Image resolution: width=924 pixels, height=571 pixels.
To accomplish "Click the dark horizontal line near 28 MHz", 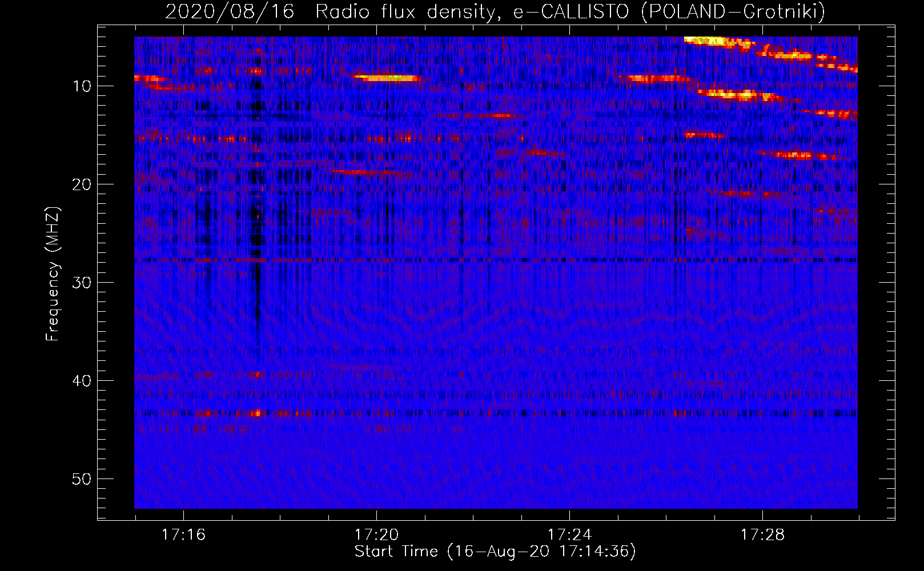I will tap(496, 260).
